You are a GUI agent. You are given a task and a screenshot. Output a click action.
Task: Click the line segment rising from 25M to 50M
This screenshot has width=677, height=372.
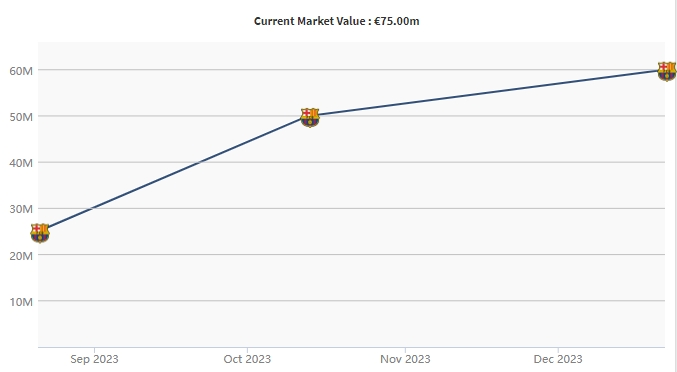tap(174, 173)
